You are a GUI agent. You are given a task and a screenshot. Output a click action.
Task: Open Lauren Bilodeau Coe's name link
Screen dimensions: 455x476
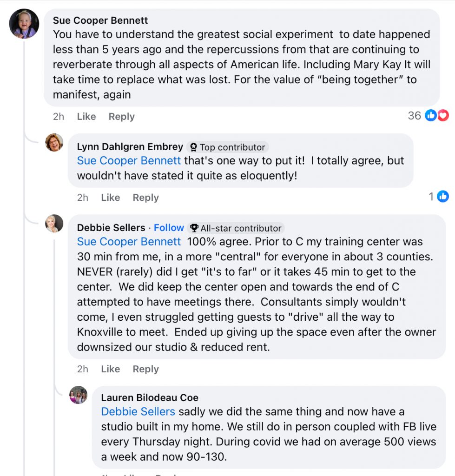(x=150, y=398)
